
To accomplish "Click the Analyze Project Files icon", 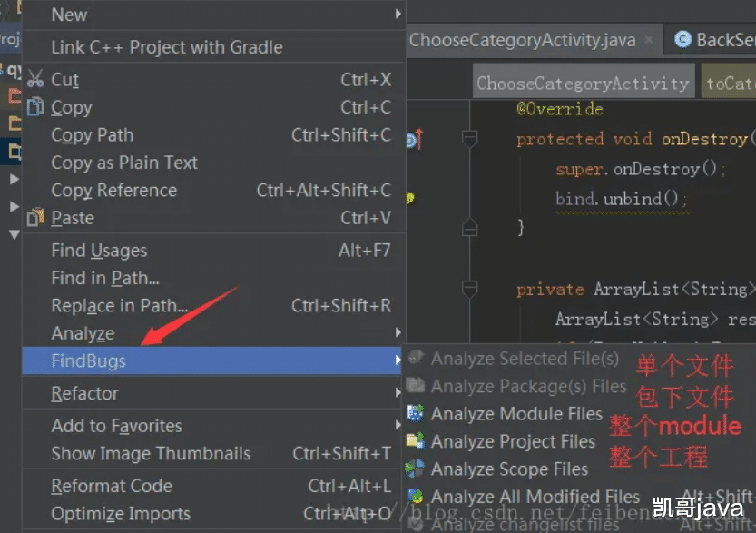I will 416,441.
